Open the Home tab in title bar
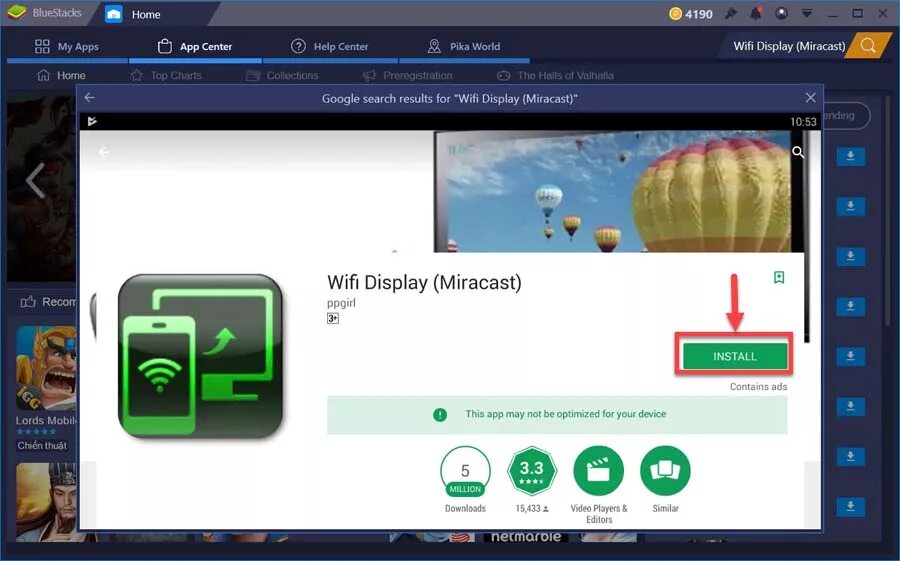Screen dimensions: 900x561 tap(132, 14)
